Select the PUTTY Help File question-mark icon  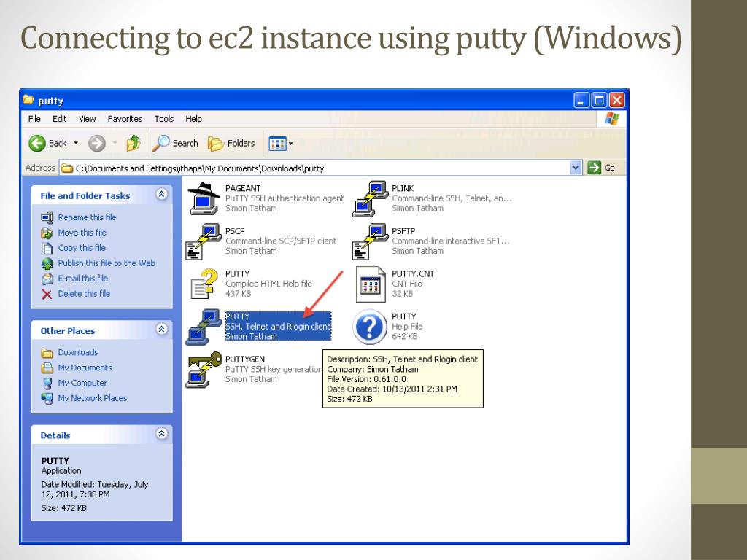point(370,327)
